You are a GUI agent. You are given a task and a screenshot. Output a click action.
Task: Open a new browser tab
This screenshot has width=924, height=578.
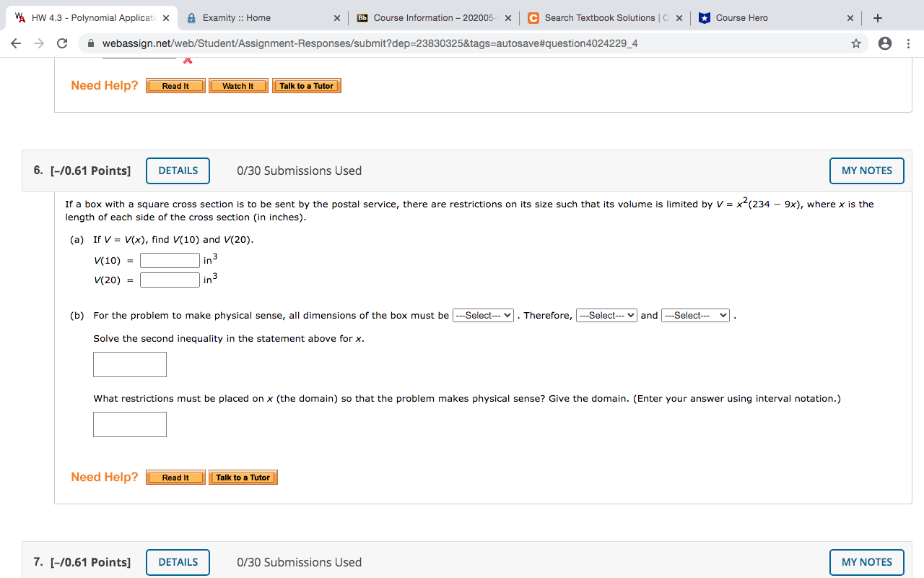click(878, 17)
